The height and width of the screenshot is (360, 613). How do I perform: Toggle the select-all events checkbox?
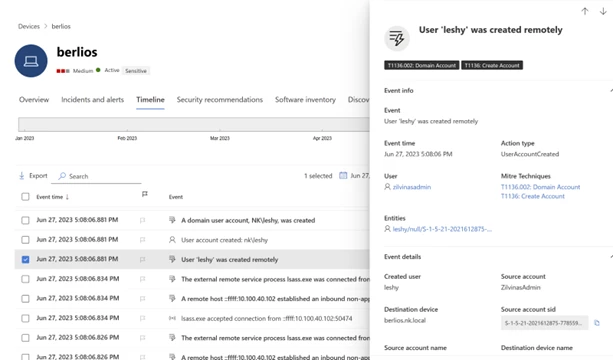[x=25, y=197]
